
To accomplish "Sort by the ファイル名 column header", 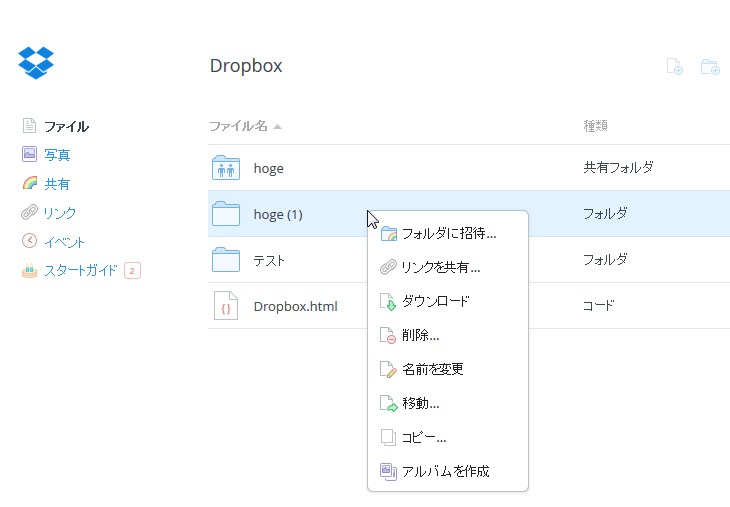I will (238, 126).
